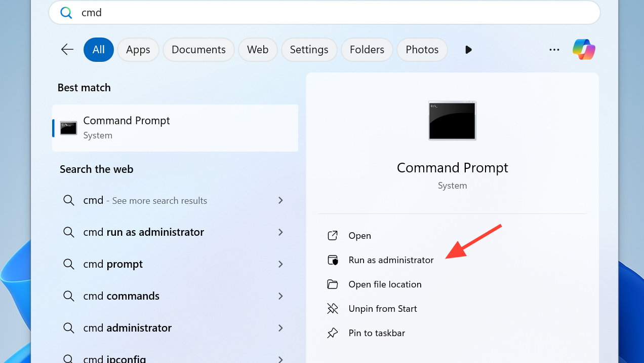Open Command Prompt from the Best match result
The width and height of the screenshot is (644, 363).
click(175, 128)
